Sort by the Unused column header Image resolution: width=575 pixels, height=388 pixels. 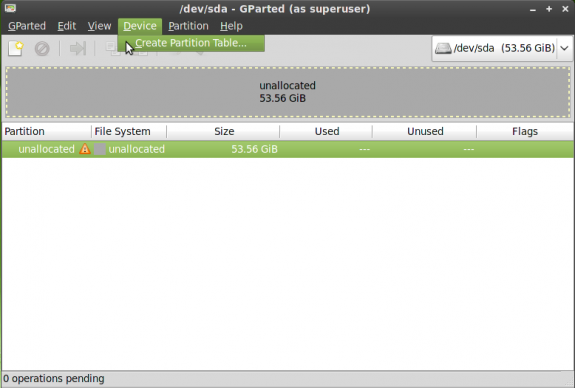click(425, 131)
